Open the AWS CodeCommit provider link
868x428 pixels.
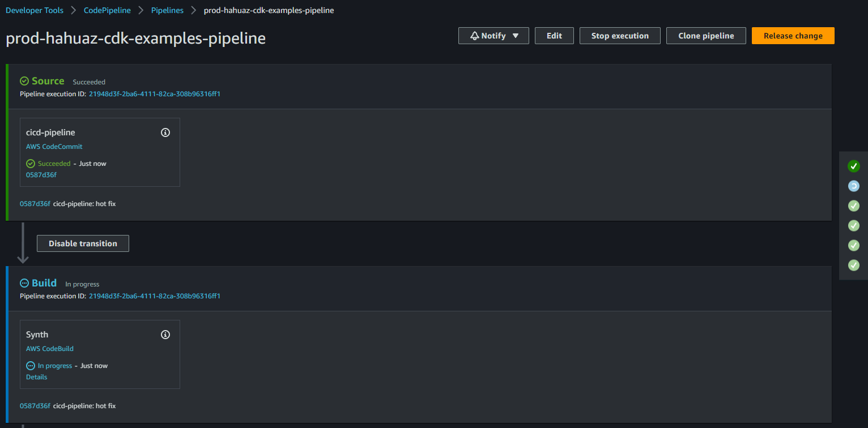click(x=54, y=147)
